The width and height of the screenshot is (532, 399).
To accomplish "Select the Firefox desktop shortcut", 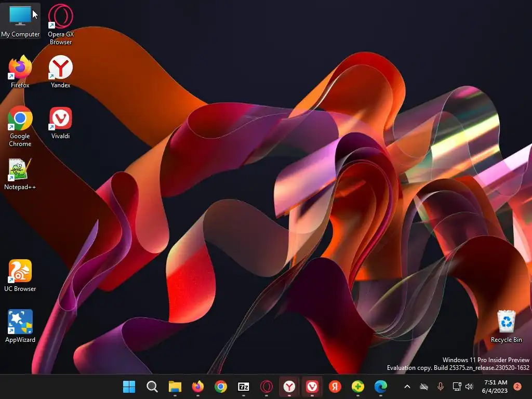I will (20, 72).
